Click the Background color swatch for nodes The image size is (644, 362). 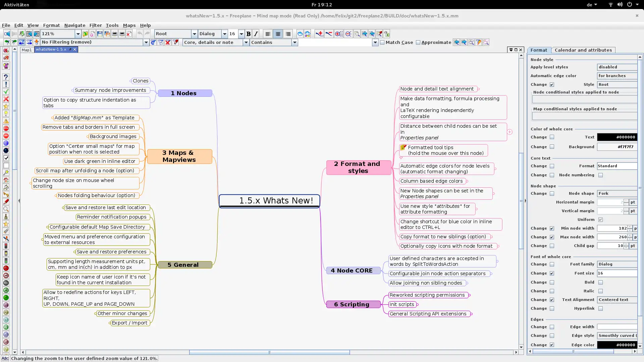click(617, 147)
